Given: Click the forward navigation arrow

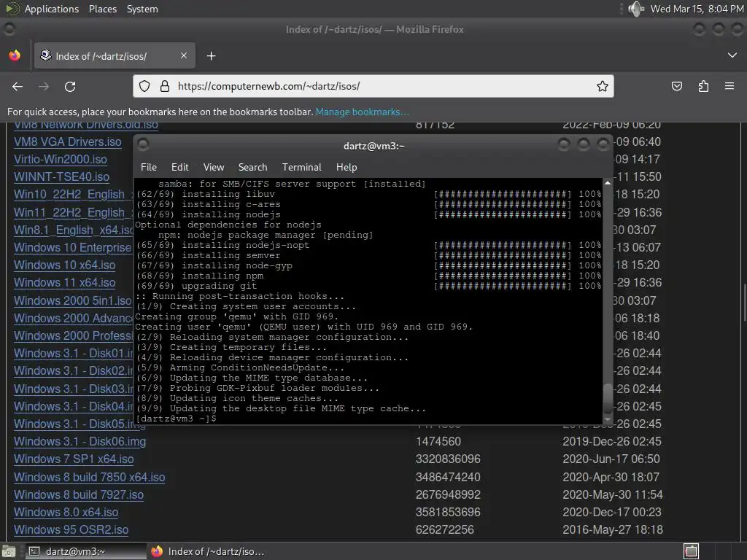Looking at the screenshot, I should (x=44, y=86).
